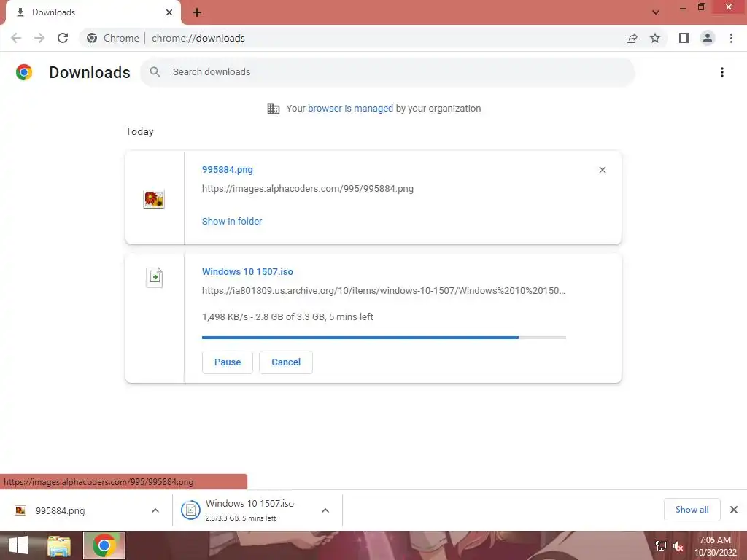Click the circular progress icon for iso in shelf
Viewport: 747px width, 560px height.
[190, 510]
